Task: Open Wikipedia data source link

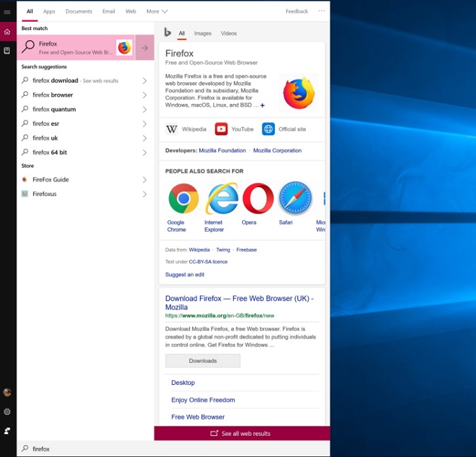Action: [x=199, y=250]
